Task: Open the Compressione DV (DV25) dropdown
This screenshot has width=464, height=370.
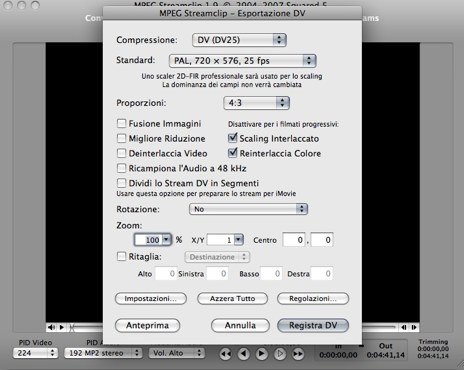Action: click(239, 40)
